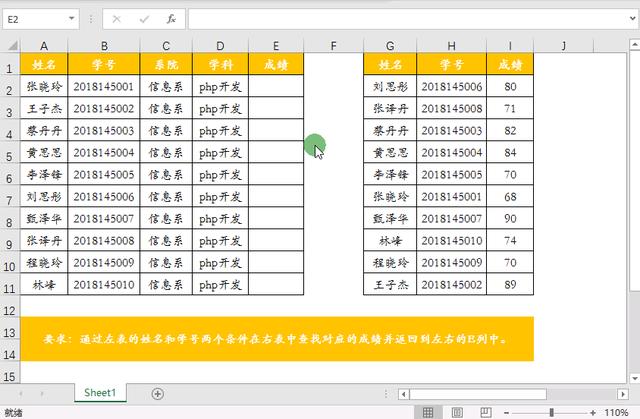640x419 pixels.
Task: Open Insert Function fx dialog
Action: click(x=171, y=19)
